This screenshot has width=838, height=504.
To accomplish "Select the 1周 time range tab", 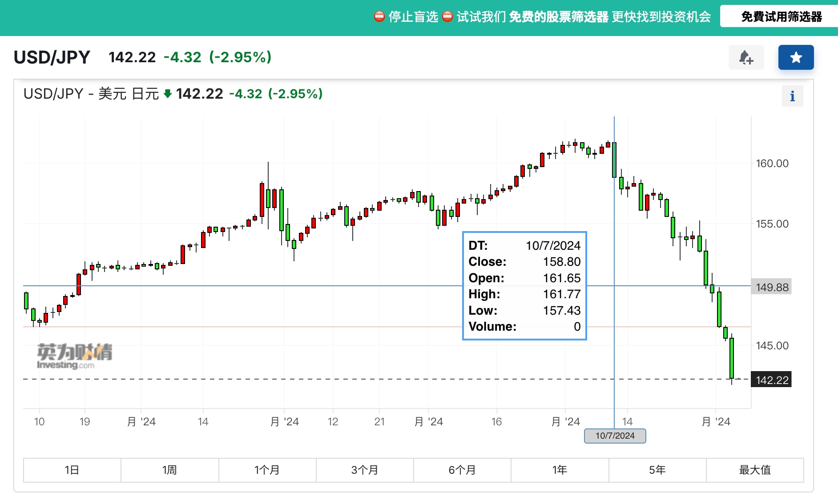I will pyautogui.click(x=169, y=470).
